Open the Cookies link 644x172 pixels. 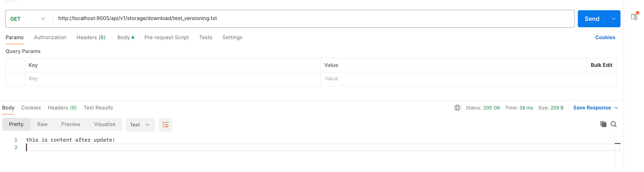(605, 37)
